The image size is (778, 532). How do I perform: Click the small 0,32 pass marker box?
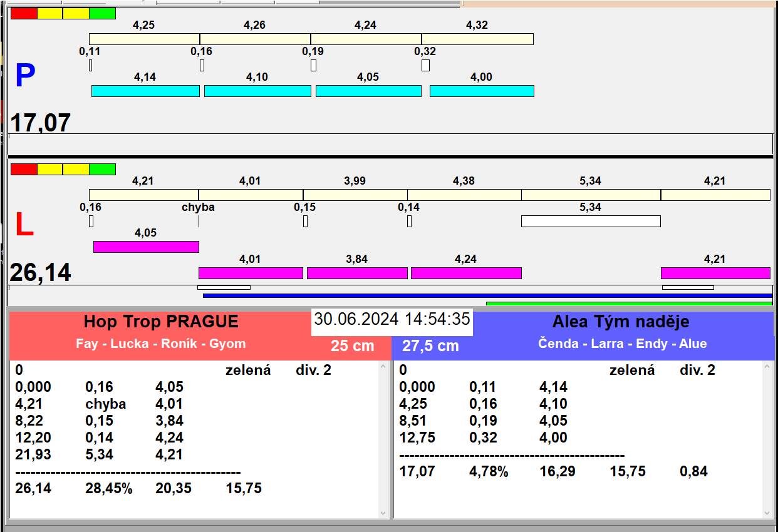[x=425, y=65]
